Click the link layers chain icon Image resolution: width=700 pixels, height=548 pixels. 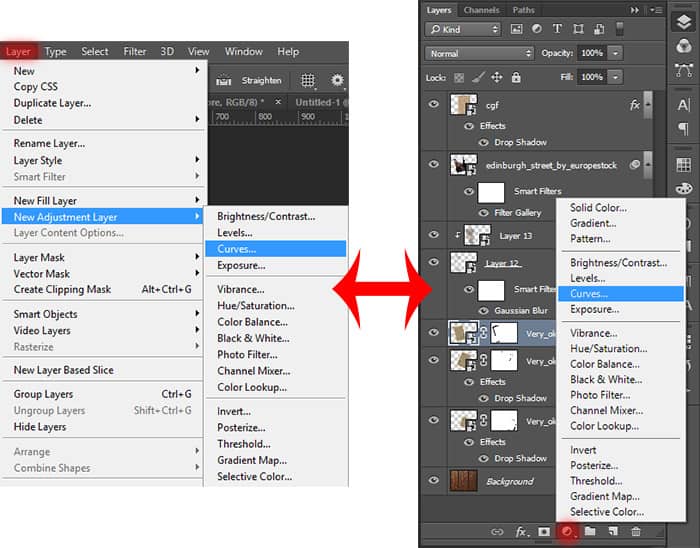click(x=497, y=532)
